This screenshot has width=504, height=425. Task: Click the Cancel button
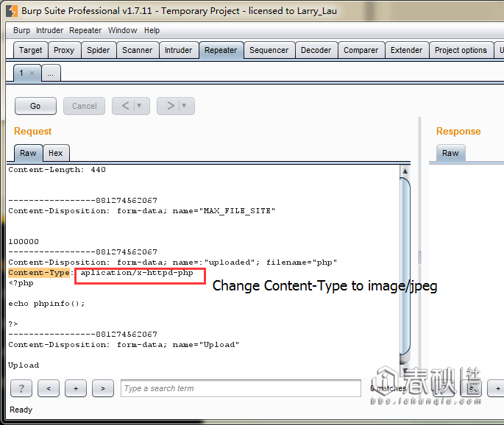(84, 106)
